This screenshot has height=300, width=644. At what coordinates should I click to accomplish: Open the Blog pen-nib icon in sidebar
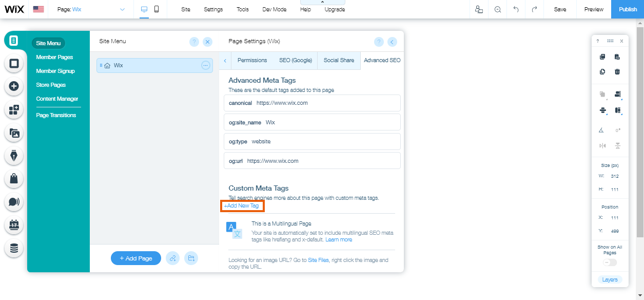click(x=14, y=156)
